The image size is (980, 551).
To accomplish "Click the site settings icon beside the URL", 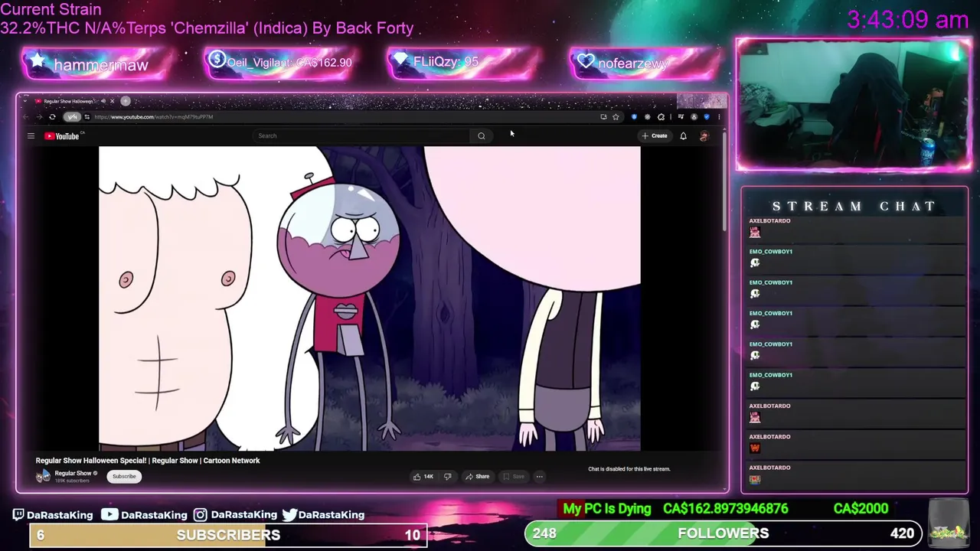I will pyautogui.click(x=87, y=117).
